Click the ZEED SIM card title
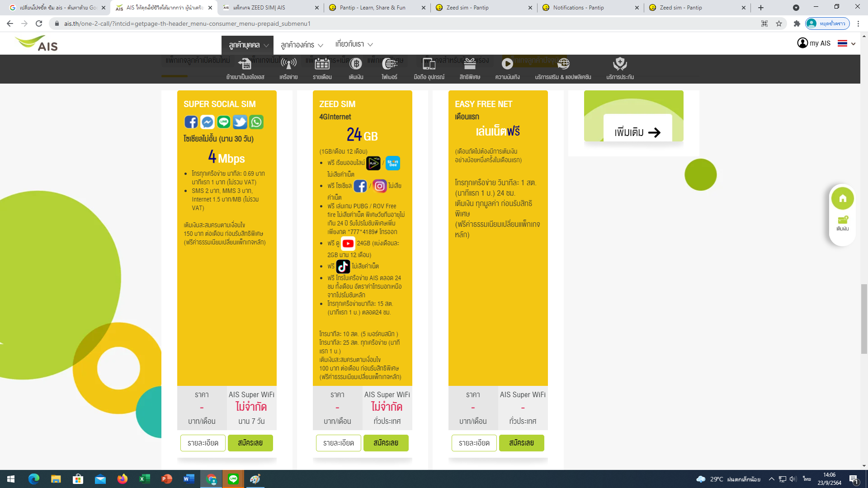 coord(337,104)
